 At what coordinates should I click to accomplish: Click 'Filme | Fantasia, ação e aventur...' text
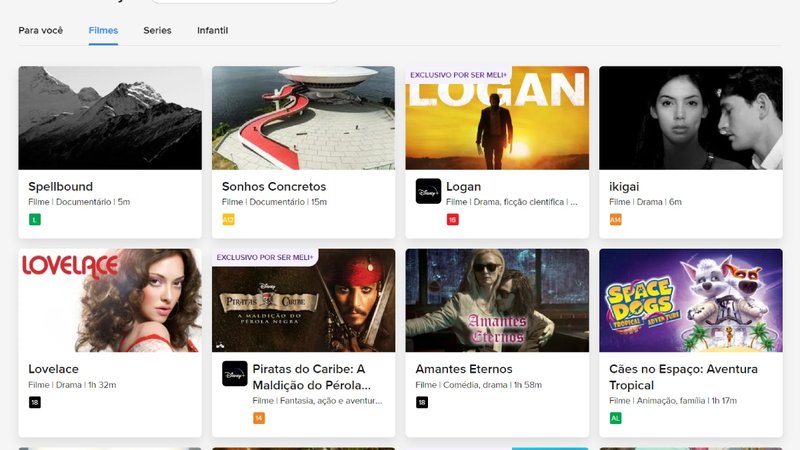click(x=317, y=401)
